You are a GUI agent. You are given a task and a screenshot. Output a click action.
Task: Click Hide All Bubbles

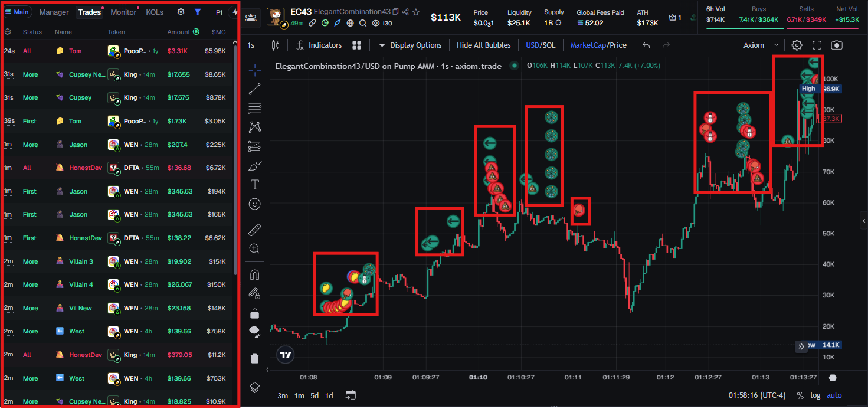point(484,45)
